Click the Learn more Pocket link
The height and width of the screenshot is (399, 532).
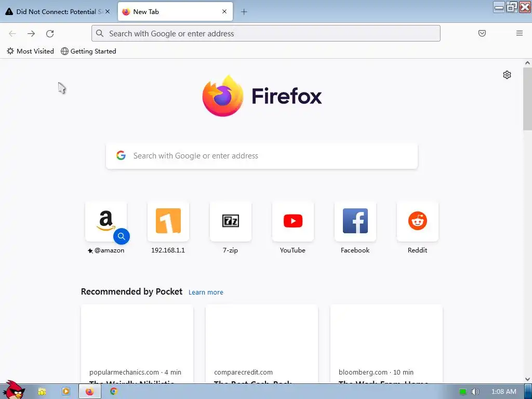pos(206,292)
